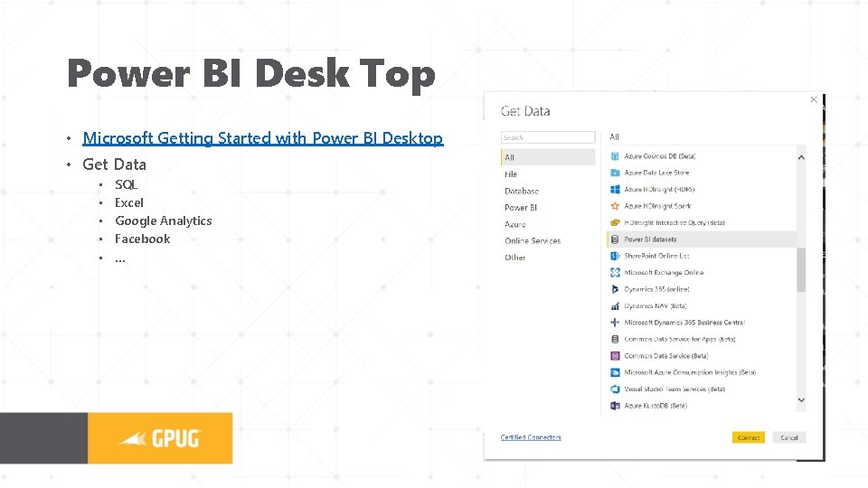The image size is (868, 488).
Task: Select Common Data Service (Beta) text
Action: pos(666,356)
